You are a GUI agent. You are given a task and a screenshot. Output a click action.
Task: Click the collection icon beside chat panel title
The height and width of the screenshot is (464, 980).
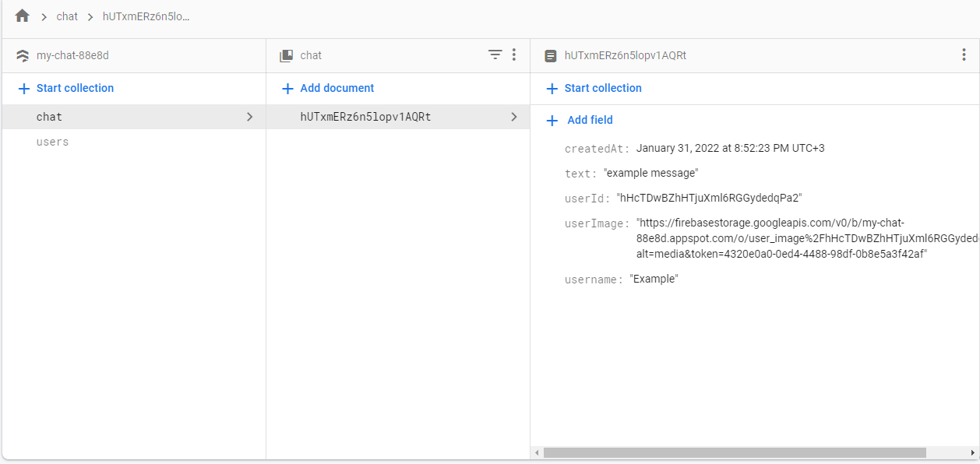[x=285, y=54]
